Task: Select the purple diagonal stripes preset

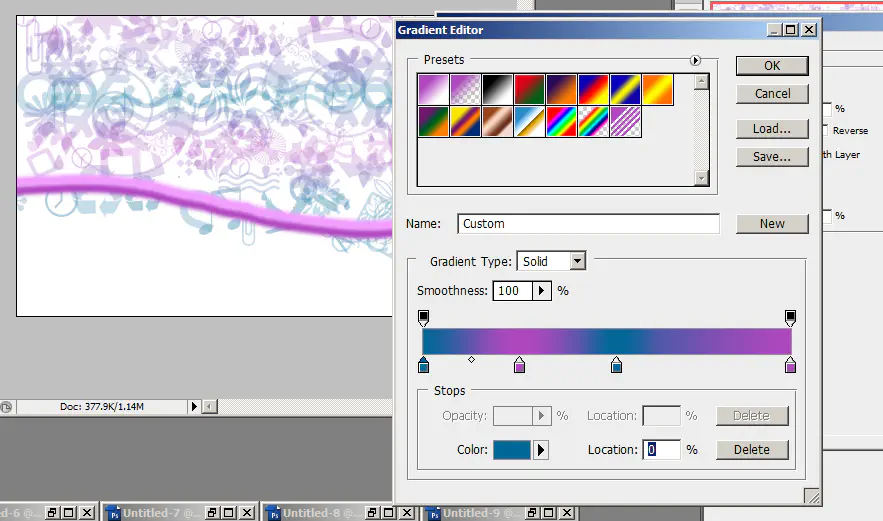Action: pyautogui.click(x=624, y=122)
